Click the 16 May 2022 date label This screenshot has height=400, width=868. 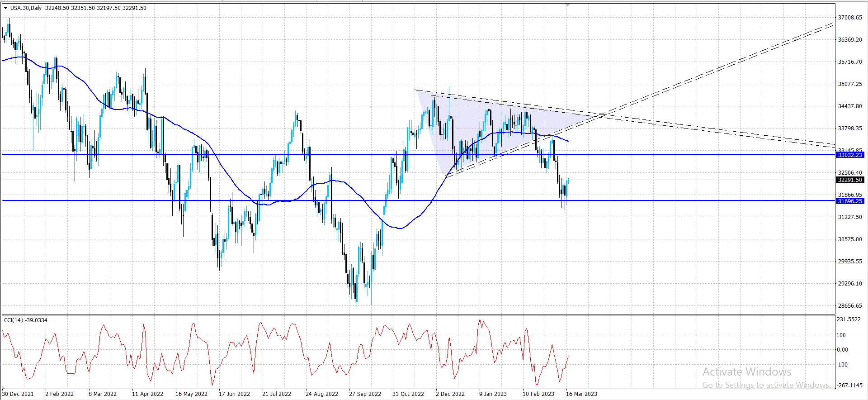(191, 394)
